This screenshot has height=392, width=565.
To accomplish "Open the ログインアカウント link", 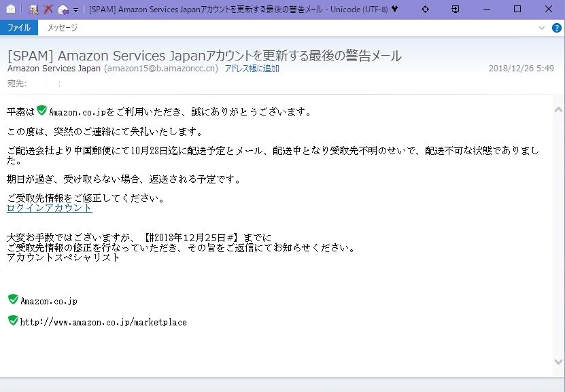I will [x=50, y=208].
